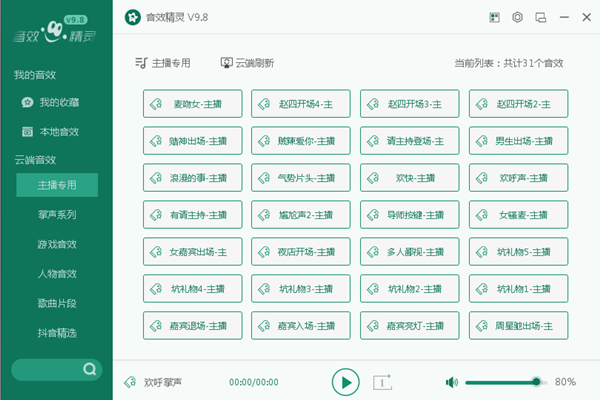Mute the volume speaker icon
The height and width of the screenshot is (400, 600).
pos(451,382)
